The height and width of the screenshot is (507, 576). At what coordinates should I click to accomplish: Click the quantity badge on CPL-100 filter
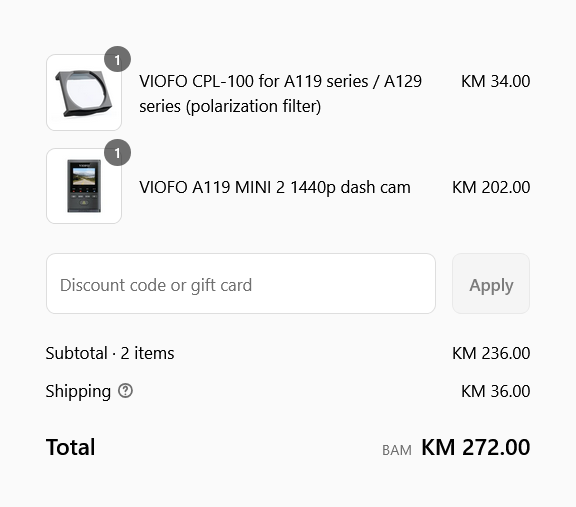pos(118,59)
